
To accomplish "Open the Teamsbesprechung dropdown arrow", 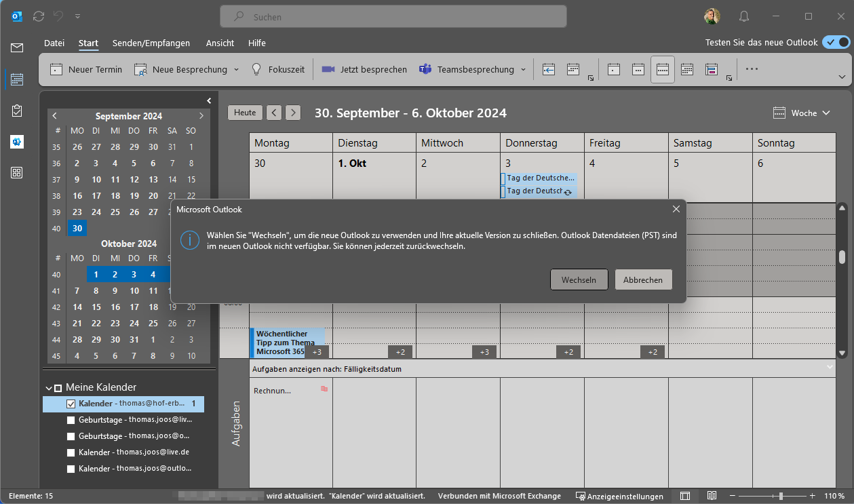I will pyautogui.click(x=522, y=69).
